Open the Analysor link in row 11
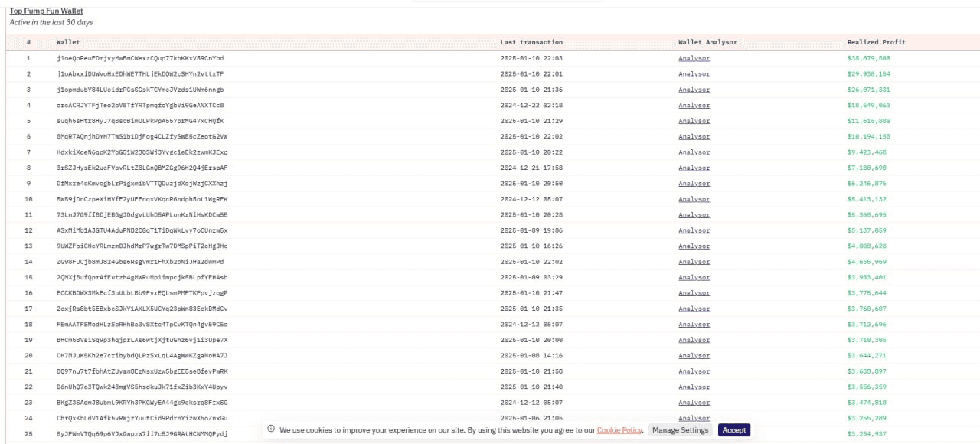 pyautogui.click(x=694, y=215)
